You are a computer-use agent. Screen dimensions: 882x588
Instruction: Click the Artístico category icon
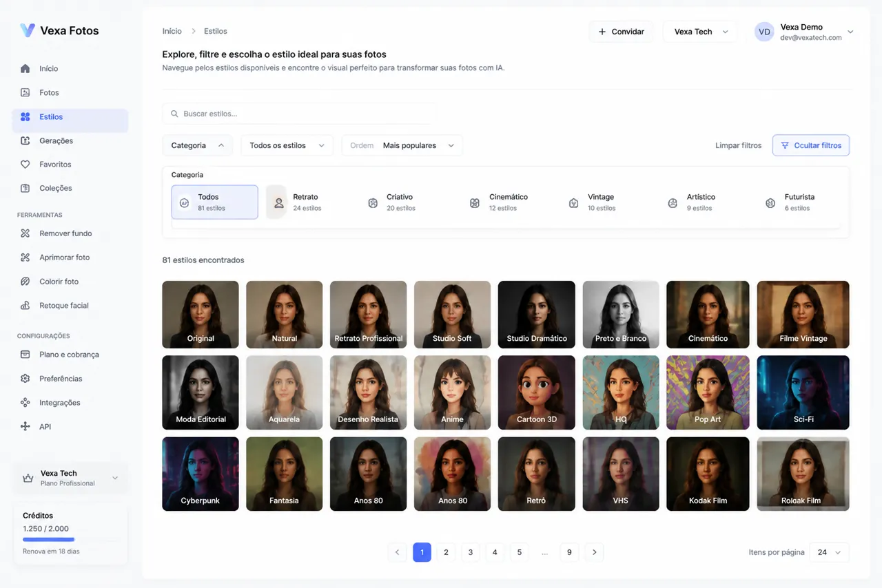point(673,203)
